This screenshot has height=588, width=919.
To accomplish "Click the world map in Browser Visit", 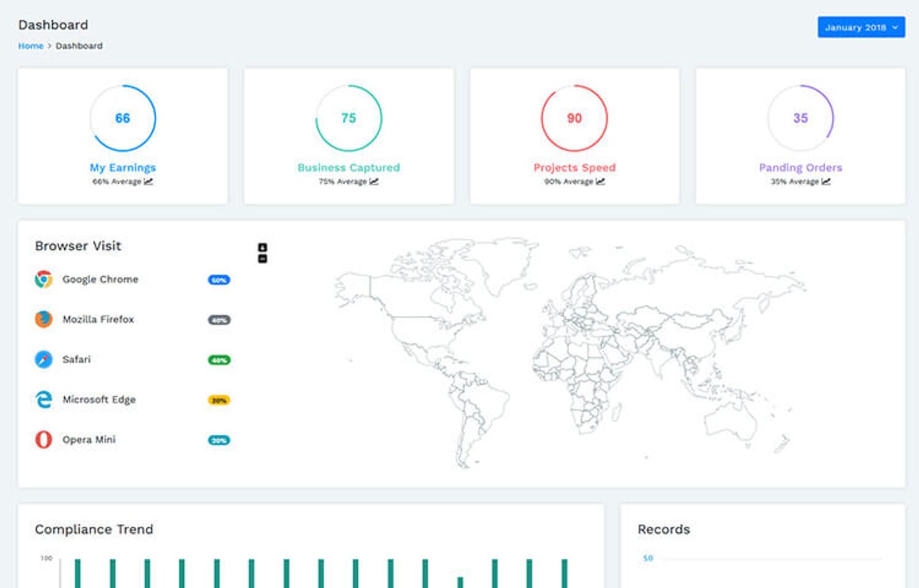I will 572,353.
